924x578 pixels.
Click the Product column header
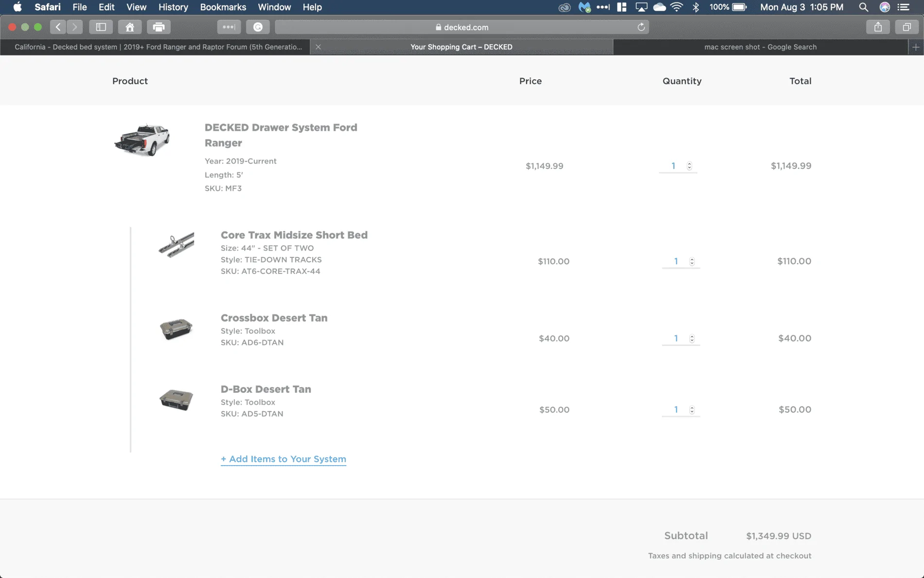click(x=130, y=81)
